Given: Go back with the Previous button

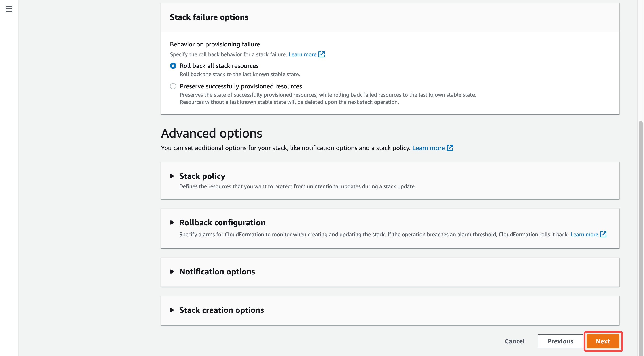Looking at the screenshot, I should coord(560,341).
